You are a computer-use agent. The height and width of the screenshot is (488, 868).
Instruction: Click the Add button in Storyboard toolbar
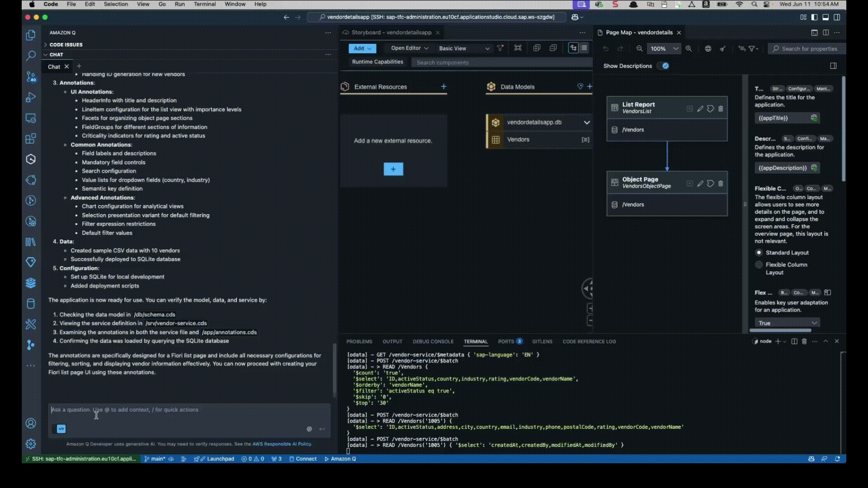pos(362,48)
